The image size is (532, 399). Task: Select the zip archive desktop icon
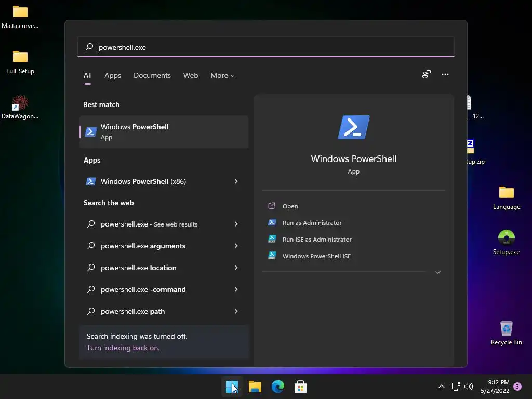476,152
